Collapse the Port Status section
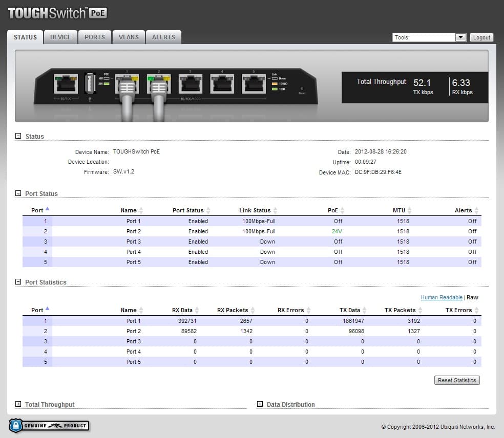The width and height of the screenshot is (504, 438). (x=18, y=193)
